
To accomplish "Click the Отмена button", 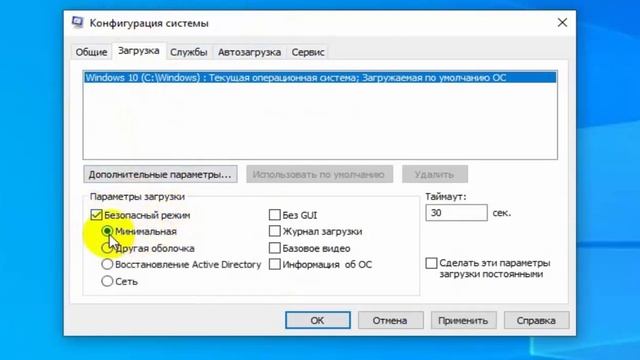I will tap(390, 320).
